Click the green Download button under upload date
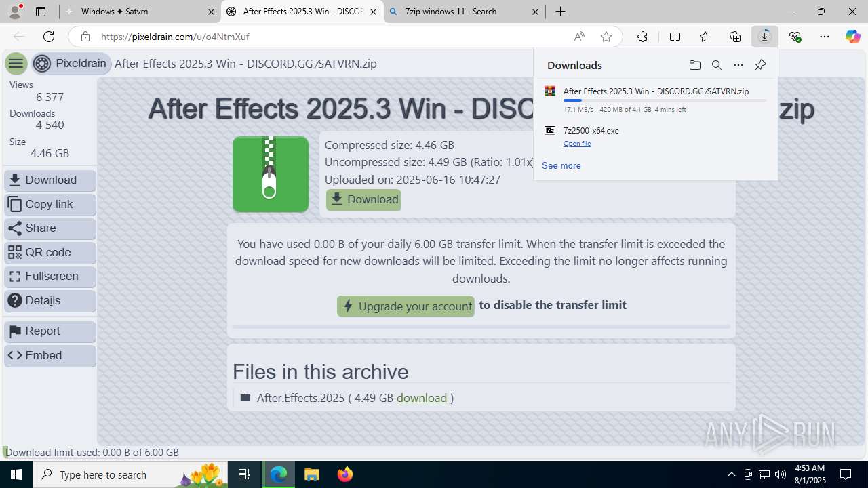The height and width of the screenshot is (488, 868). pyautogui.click(x=363, y=200)
